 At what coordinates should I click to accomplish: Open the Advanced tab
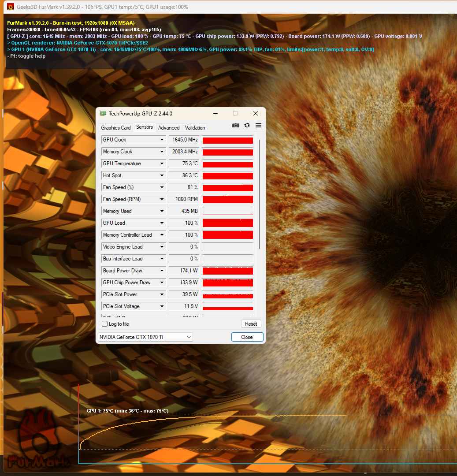tap(169, 128)
